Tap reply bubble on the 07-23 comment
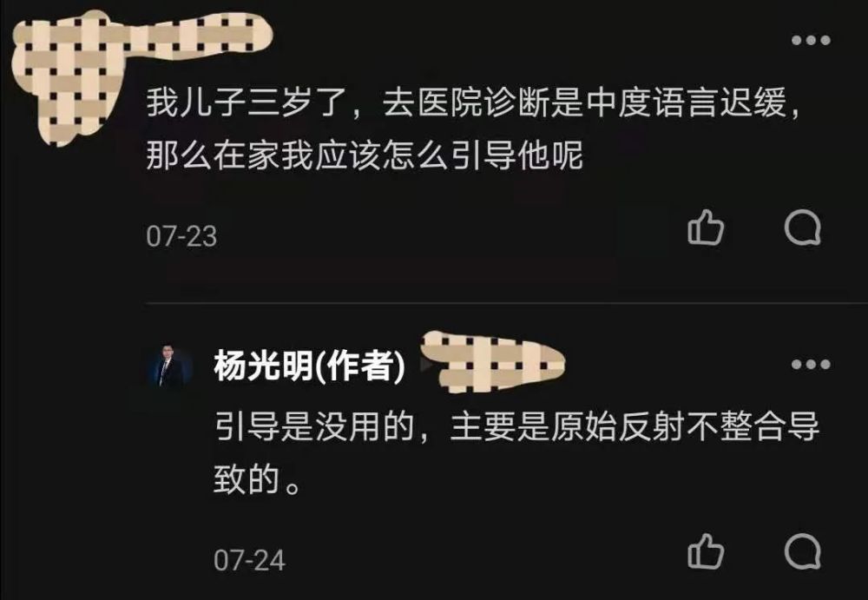 803,227
